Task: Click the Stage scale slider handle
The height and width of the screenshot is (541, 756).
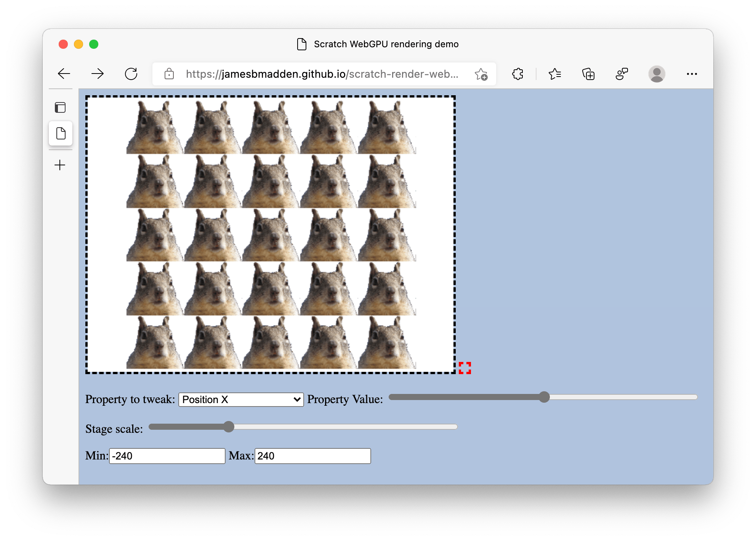Action: tap(229, 427)
